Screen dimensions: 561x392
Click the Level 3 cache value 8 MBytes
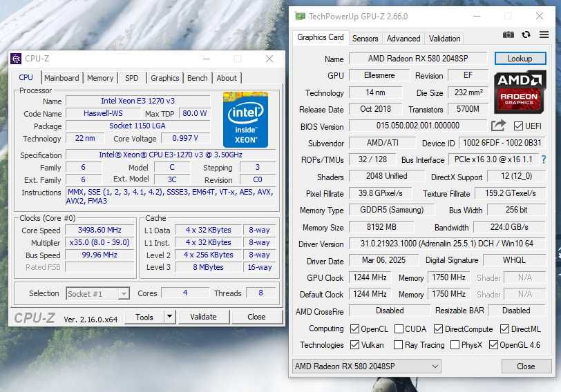pyautogui.click(x=208, y=267)
